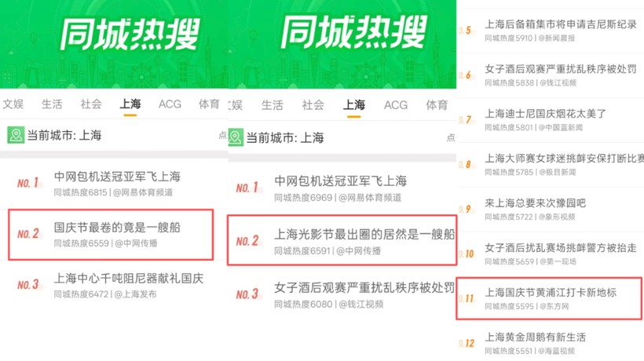644x361 pixels.
Task: Tap the location pin icon in leftmost screenshot
Action: 16,135
